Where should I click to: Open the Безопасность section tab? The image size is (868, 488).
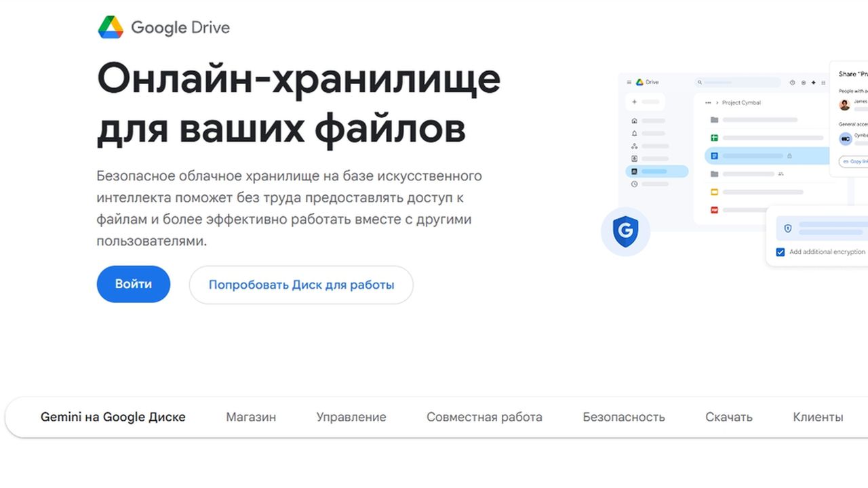[x=624, y=417]
